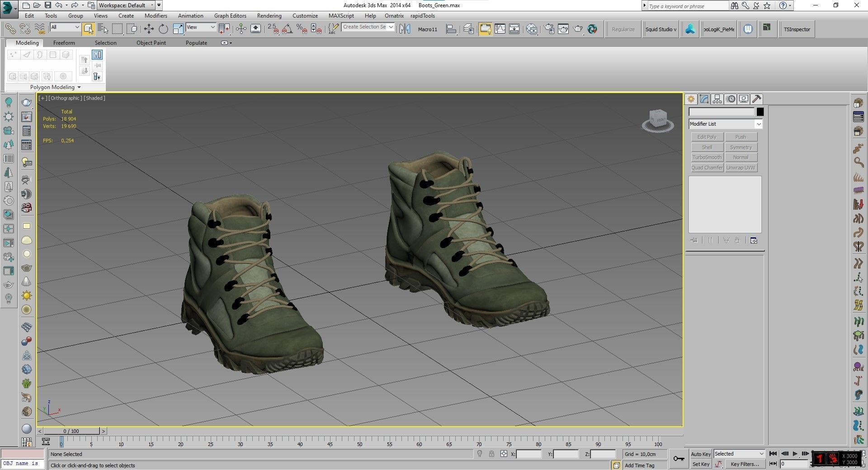
Task: Click the Render Production teapot icon
Action: pyautogui.click(x=578, y=29)
